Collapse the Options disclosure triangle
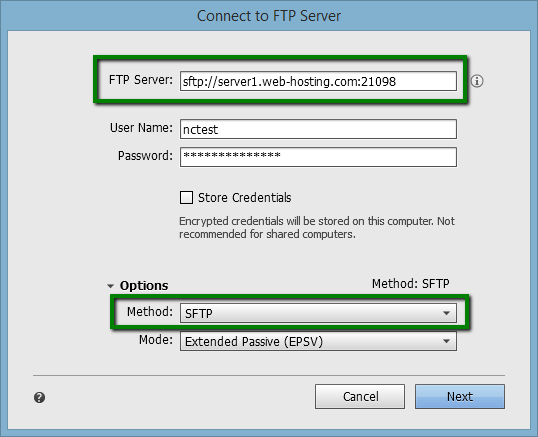The width and height of the screenshot is (538, 437). [110, 286]
